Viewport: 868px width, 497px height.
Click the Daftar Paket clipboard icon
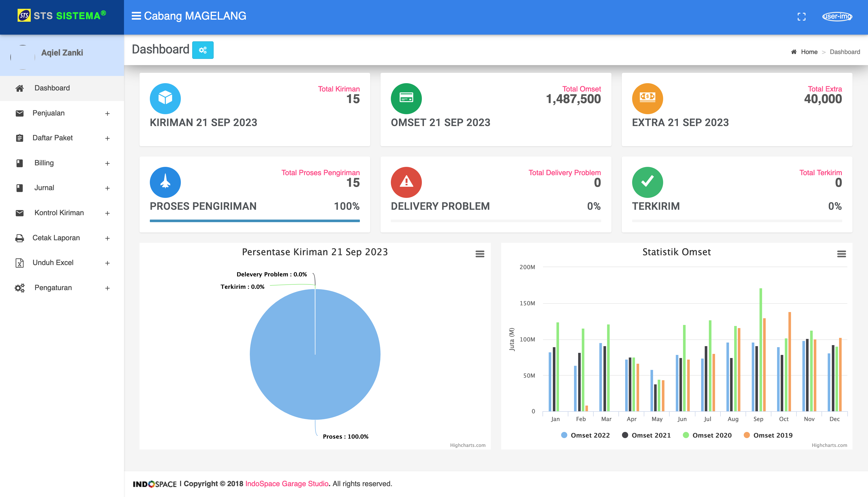[19, 138]
